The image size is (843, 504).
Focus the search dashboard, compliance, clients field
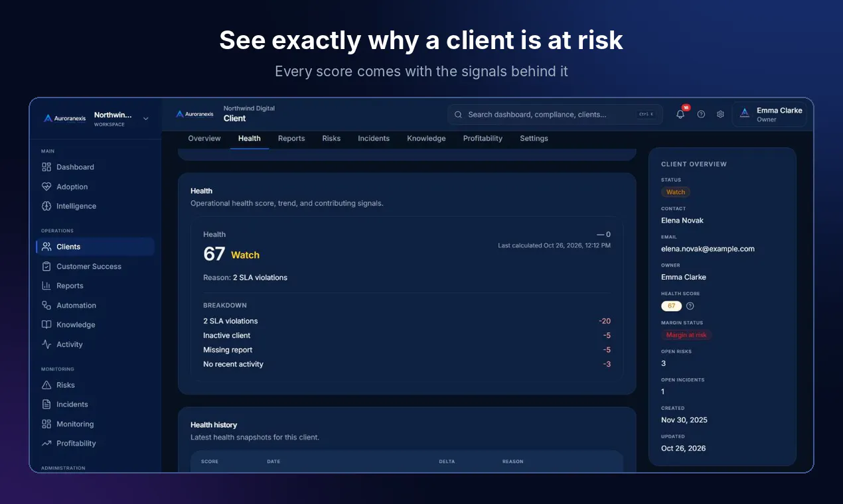[x=555, y=114]
